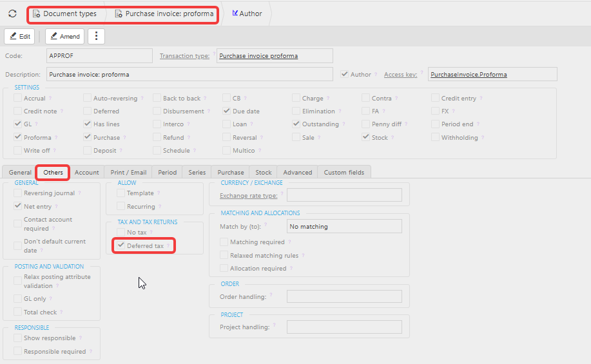591x364 pixels.
Task: Switch to the General tab
Action: point(20,172)
